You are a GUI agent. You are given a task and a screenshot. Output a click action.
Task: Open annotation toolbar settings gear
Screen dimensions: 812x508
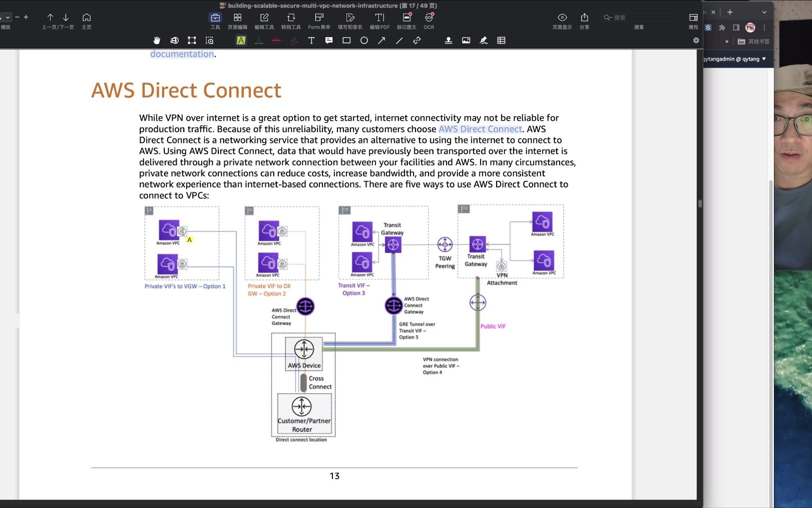point(696,40)
